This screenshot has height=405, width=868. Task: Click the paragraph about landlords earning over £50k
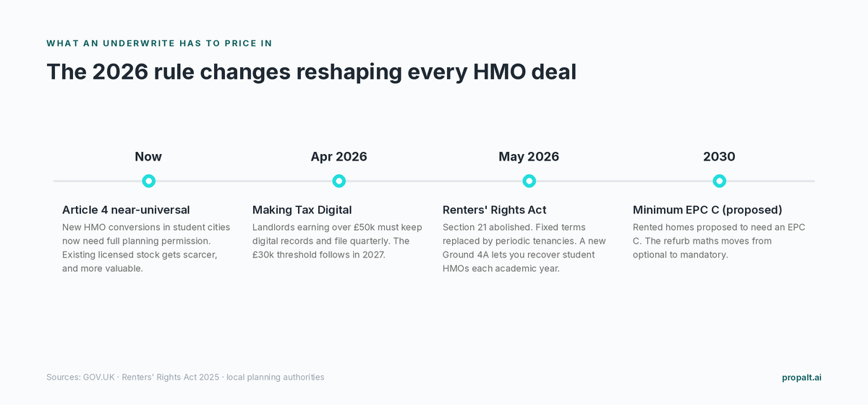337,241
